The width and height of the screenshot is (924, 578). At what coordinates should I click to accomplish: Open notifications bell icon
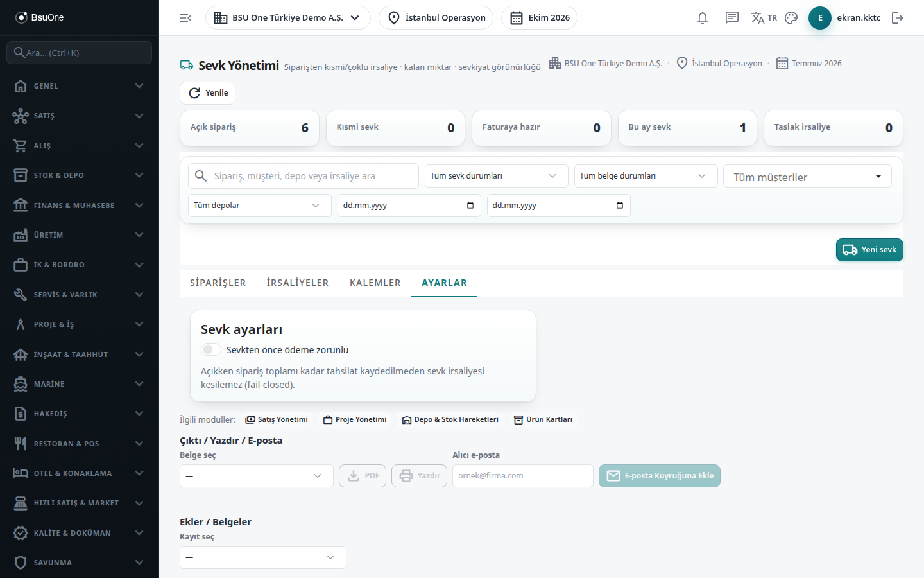[703, 18]
